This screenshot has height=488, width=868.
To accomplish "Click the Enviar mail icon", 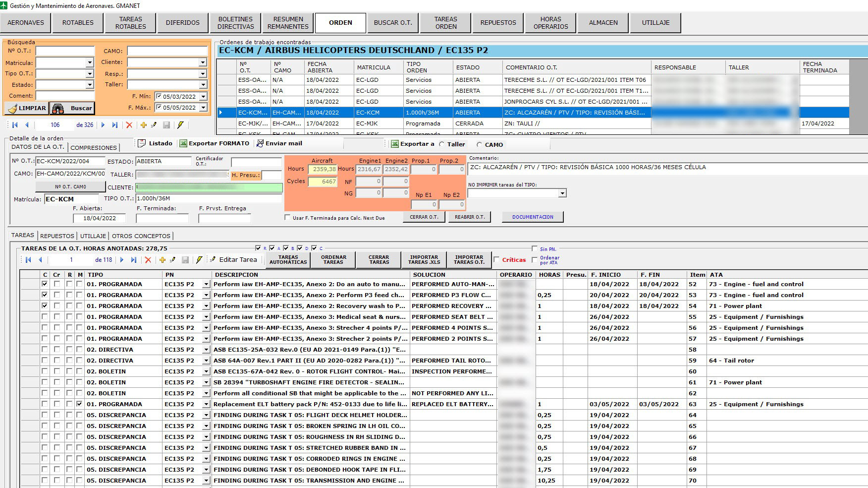I will click(260, 143).
